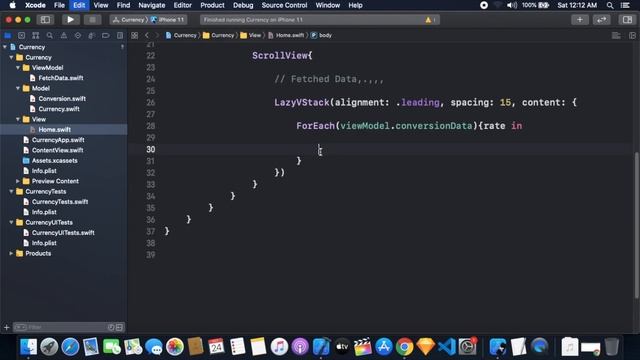
Task: Collapse the CurrencyTests folder
Action: (11, 191)
